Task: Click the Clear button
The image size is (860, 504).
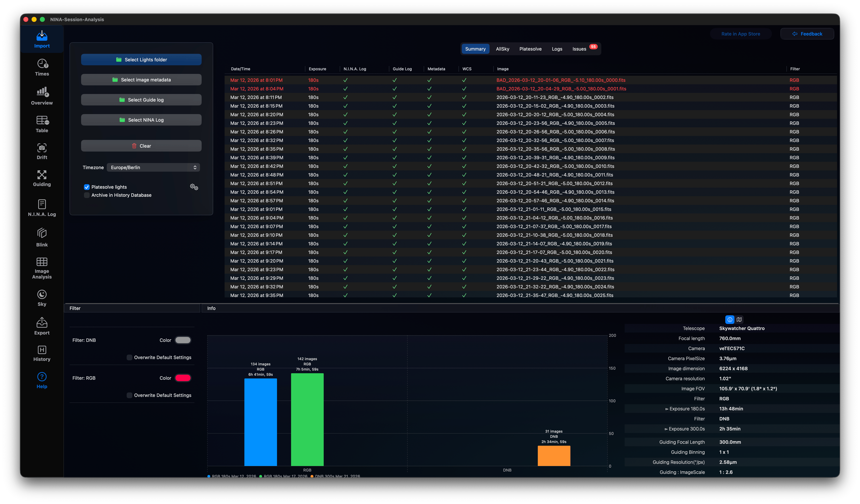Action: pos(141,146)
